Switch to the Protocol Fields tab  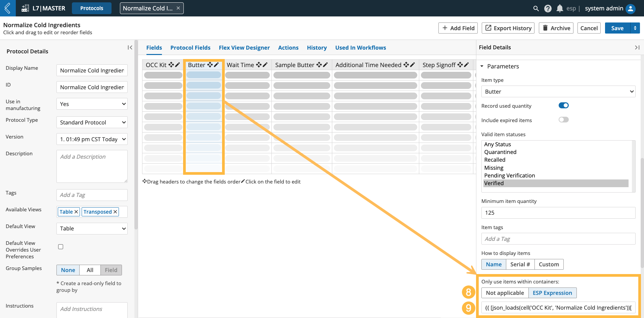pos(190,48)
